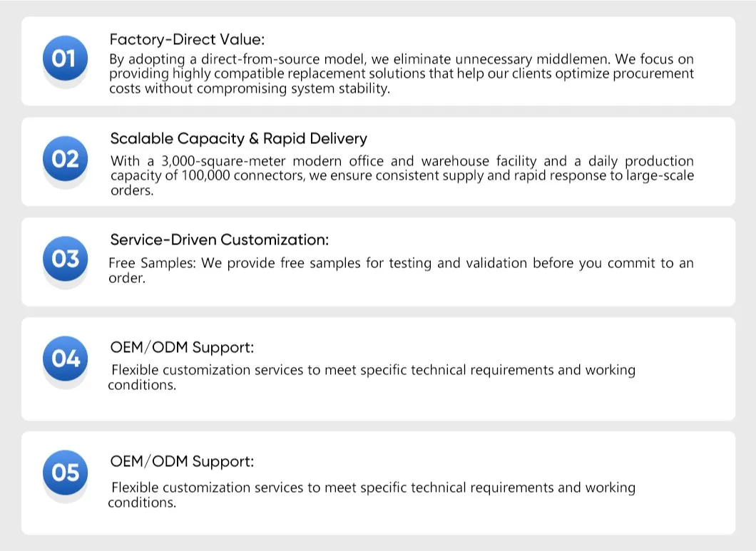
Task: Click the blue 04 circle badge
Action: pyautogui.click(x=65, y=358)
